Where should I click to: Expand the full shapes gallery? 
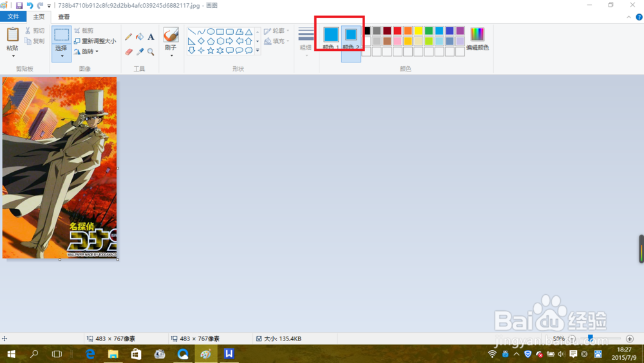click(x=258, y=50)
